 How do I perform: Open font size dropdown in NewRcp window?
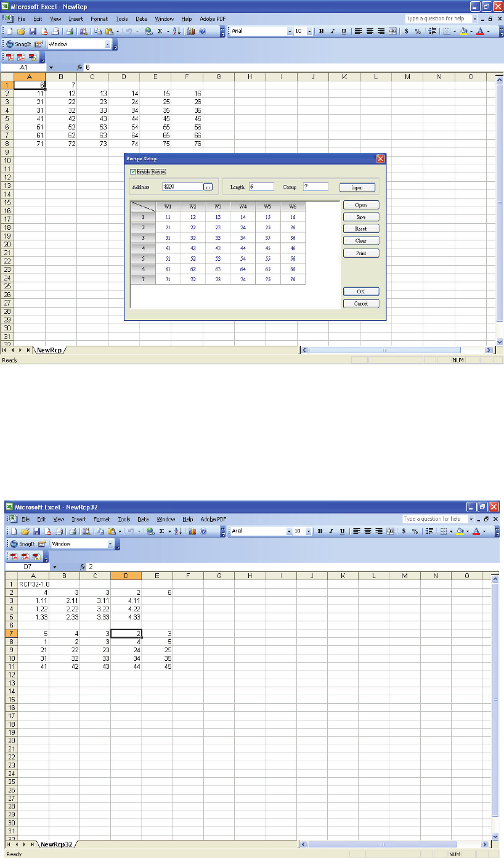(309, 31)
